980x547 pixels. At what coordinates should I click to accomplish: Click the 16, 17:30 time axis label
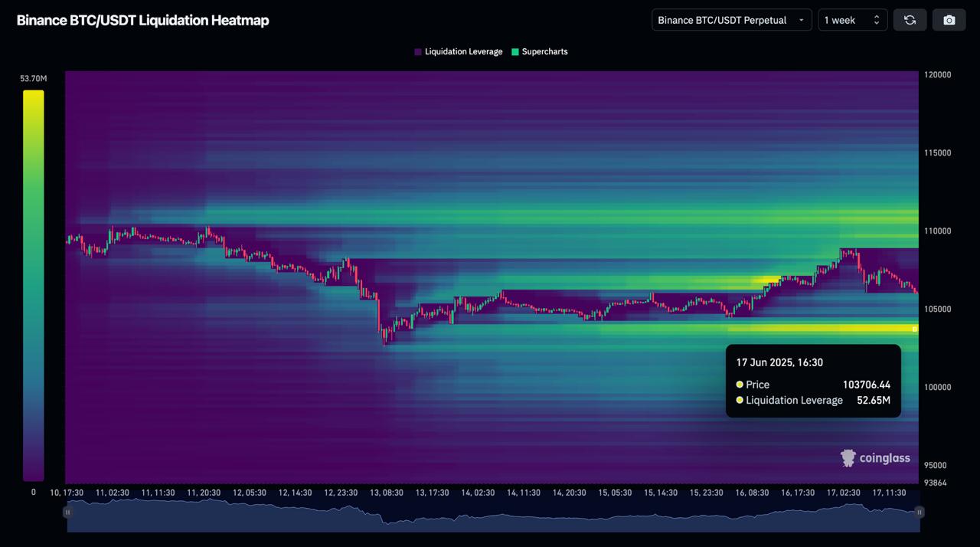(798, 493)
